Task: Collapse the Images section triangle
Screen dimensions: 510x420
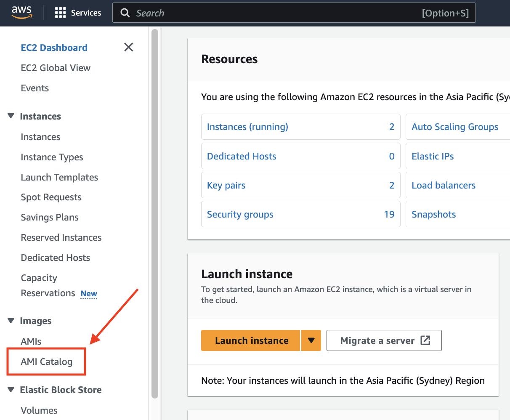Action: (x=11, y=321)
